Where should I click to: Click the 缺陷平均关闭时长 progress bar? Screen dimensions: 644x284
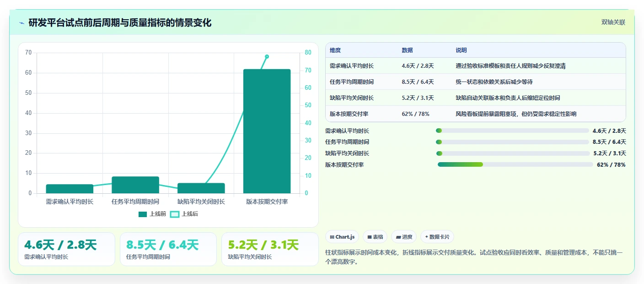[x=512, y=153]
